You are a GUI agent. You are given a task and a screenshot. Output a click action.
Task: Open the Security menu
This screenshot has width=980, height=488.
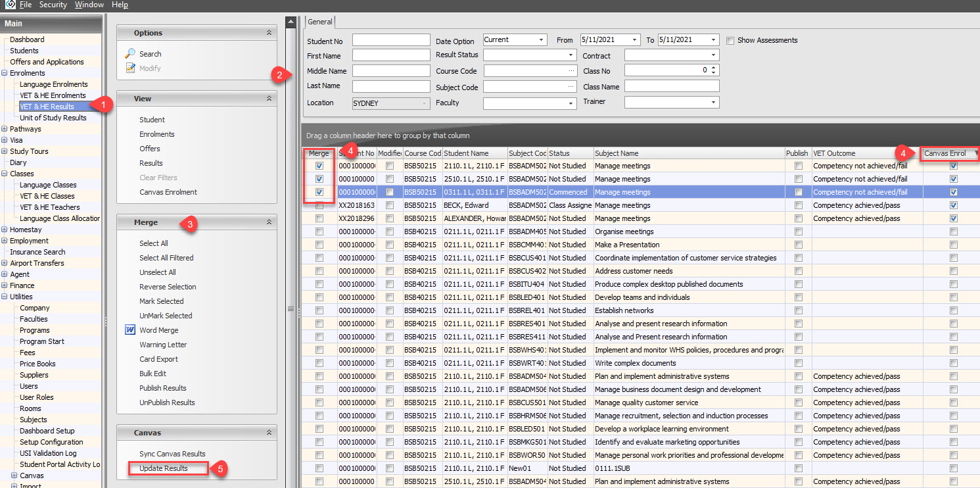[53, 5]
